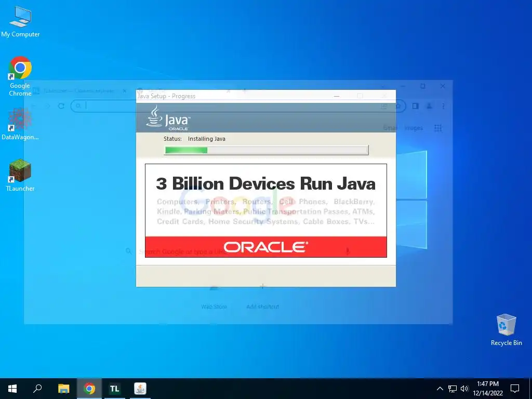Screen dimensions: 532x399
Task: Click the 3 Billion Devices Run Java headline
Action: (265, 183)
